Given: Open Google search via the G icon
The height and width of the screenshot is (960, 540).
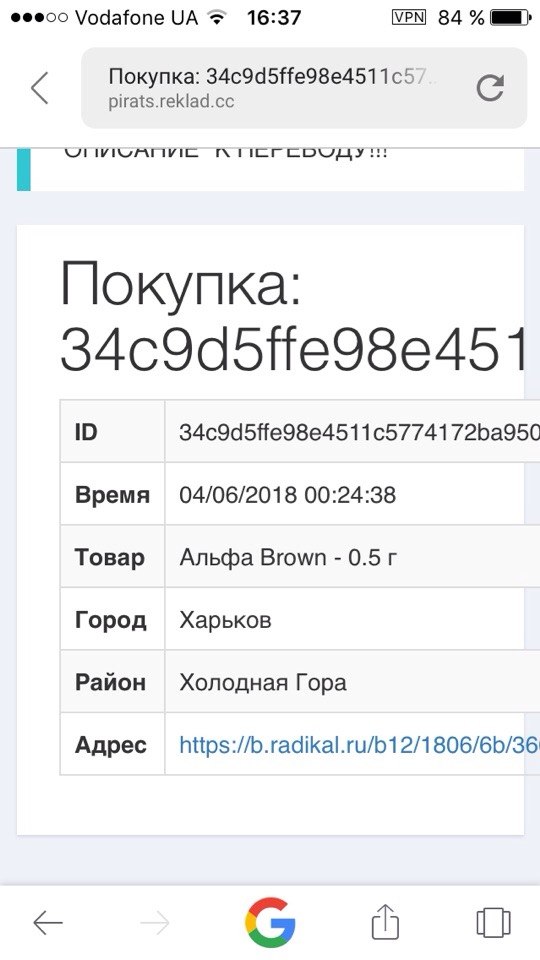Looking at the screenshot, I should coord(270,922).
